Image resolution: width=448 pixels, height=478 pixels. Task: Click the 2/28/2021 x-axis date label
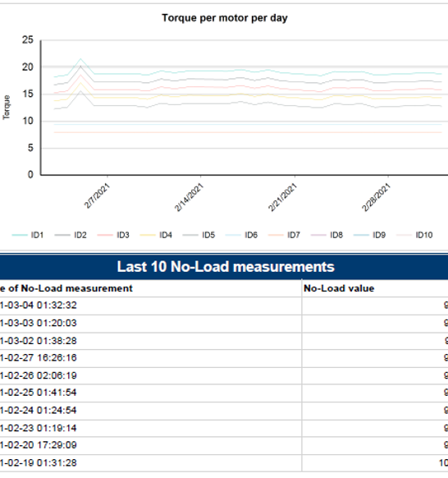[376, 198]
